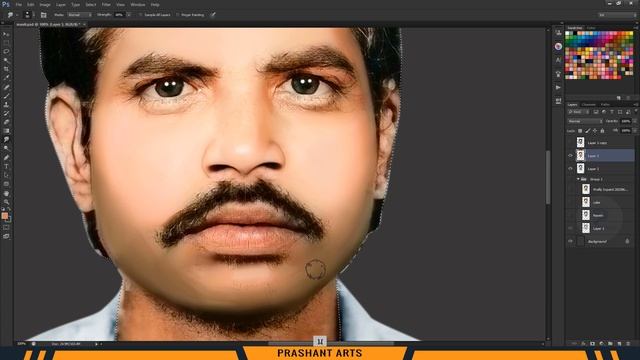Switch to the Channels tab
Image resolution: width=640 pixels, height=360 pixels.
click(589, 104)
